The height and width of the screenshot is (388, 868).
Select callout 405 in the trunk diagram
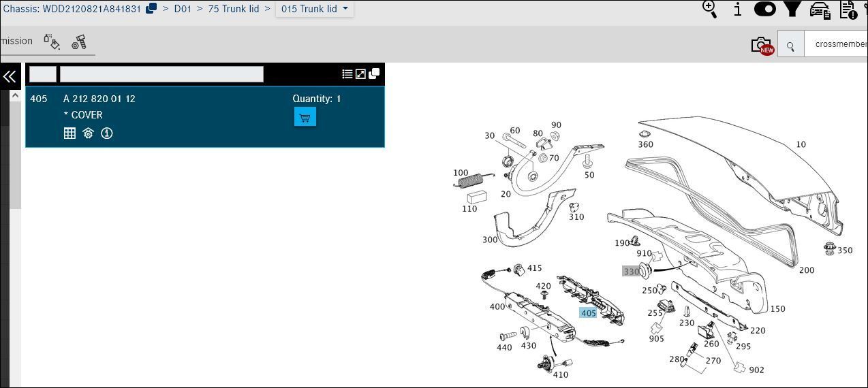[588, 313]
